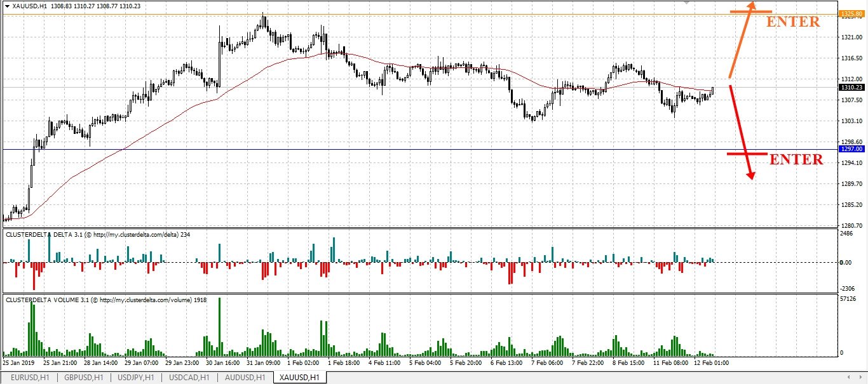868x384 pixels.
Task: Click the blue 1297.00 price label
Action: (x=852, y=149)
